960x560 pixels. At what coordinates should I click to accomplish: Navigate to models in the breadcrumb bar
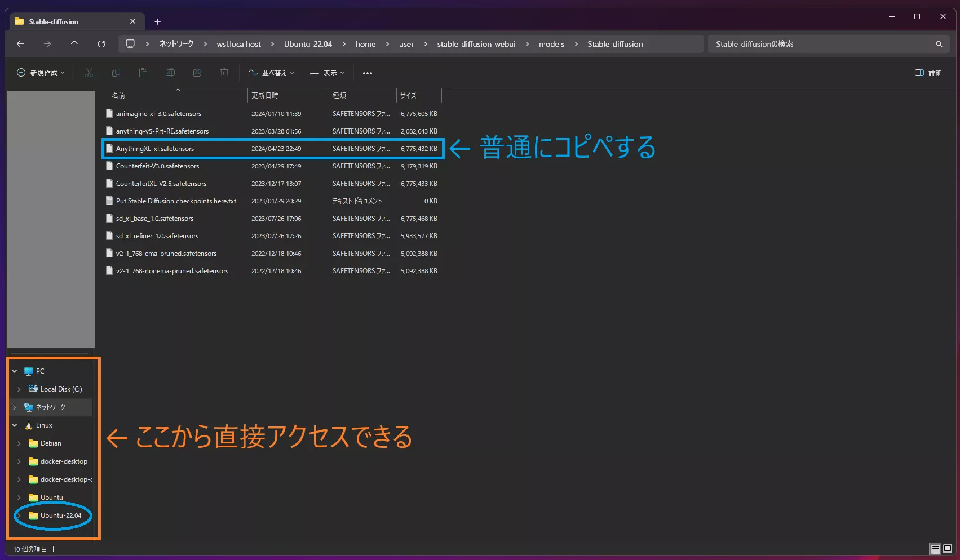[551, 44]
